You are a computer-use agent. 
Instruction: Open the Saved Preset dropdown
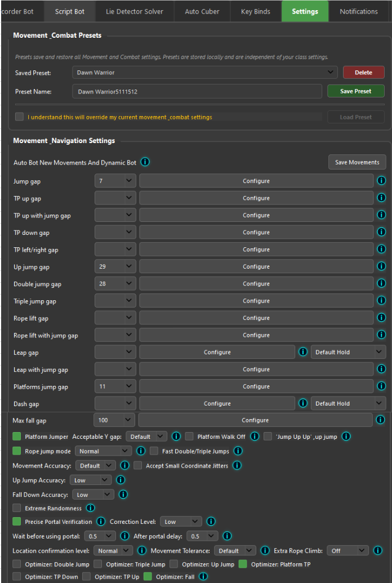(x=203, y=72)
